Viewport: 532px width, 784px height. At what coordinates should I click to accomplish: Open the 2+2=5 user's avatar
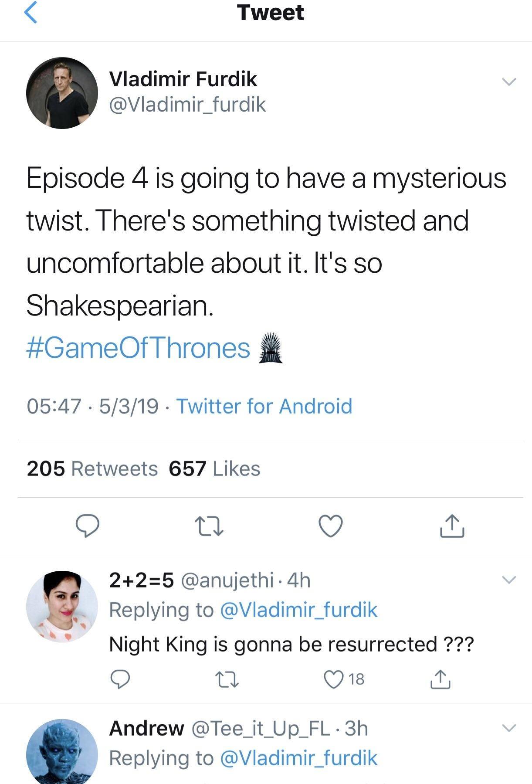62,606
